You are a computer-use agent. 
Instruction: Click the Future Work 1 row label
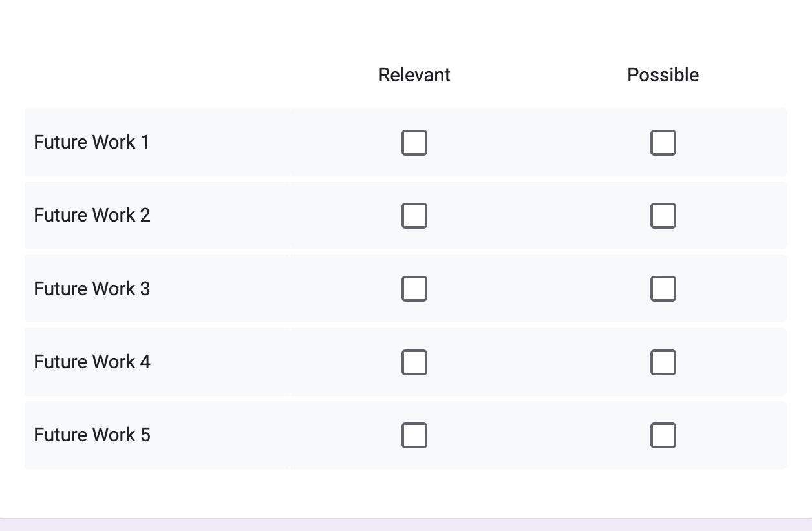point(91,142)
